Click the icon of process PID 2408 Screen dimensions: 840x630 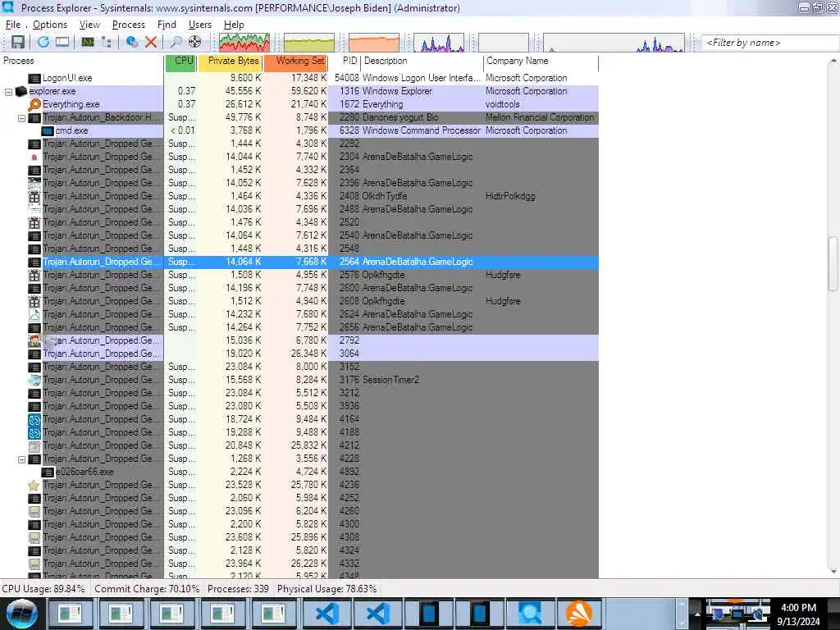pos(34,196)
